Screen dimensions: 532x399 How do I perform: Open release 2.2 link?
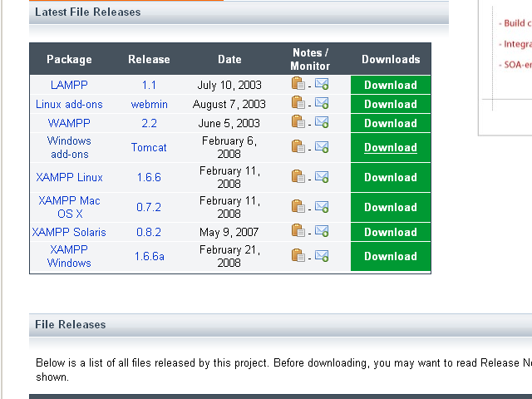pyautogui.click(x=149, y=123)
